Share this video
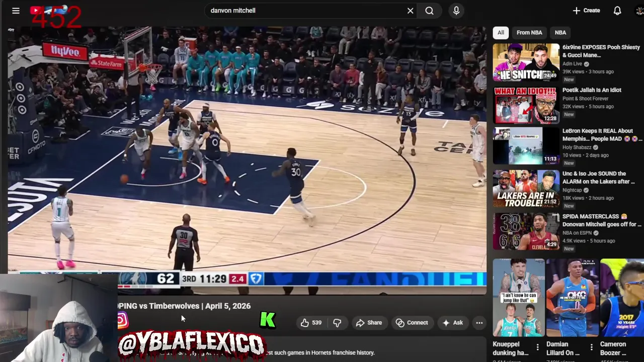Screen dimensions: 644x362 click(x=369, y=323)
